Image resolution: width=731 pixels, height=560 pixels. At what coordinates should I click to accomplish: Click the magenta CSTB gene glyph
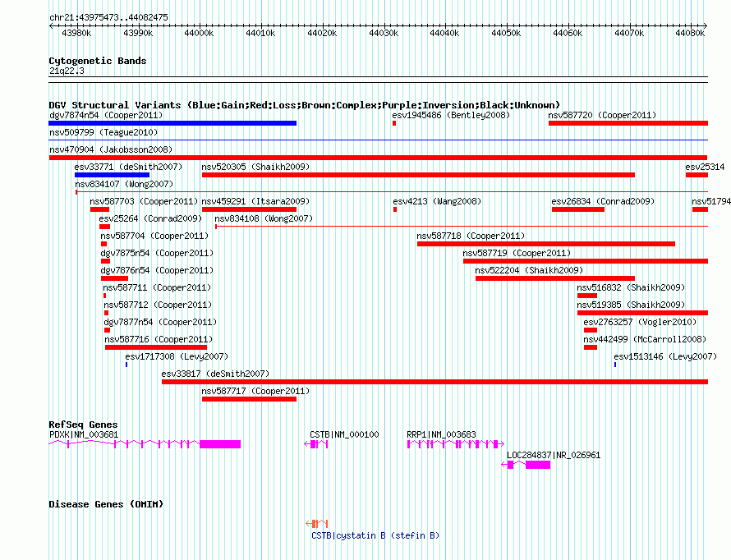point(316,444)
